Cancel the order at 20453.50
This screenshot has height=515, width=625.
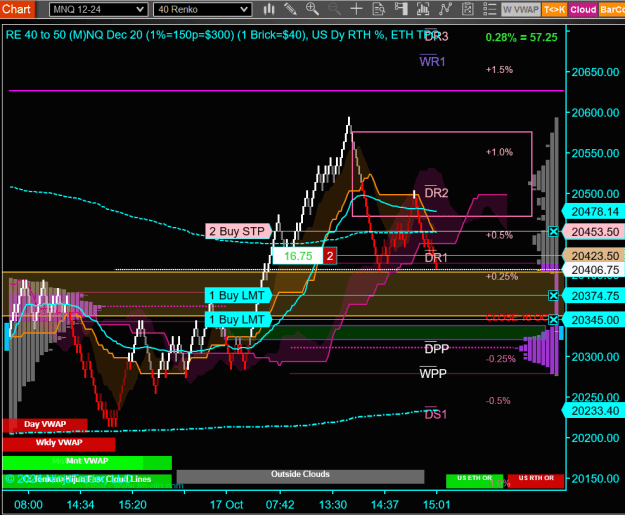[553, 231]
